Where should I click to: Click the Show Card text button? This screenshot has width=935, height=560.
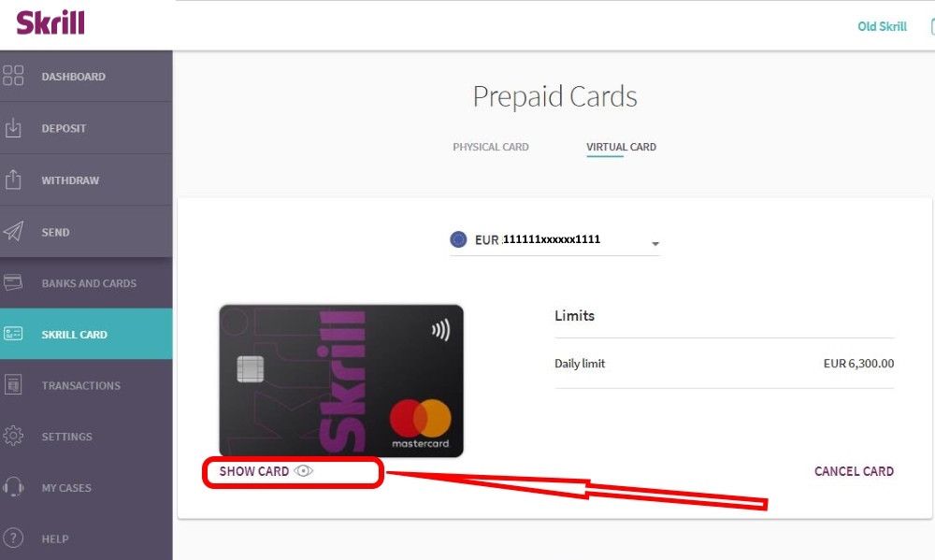coord(254,471)
